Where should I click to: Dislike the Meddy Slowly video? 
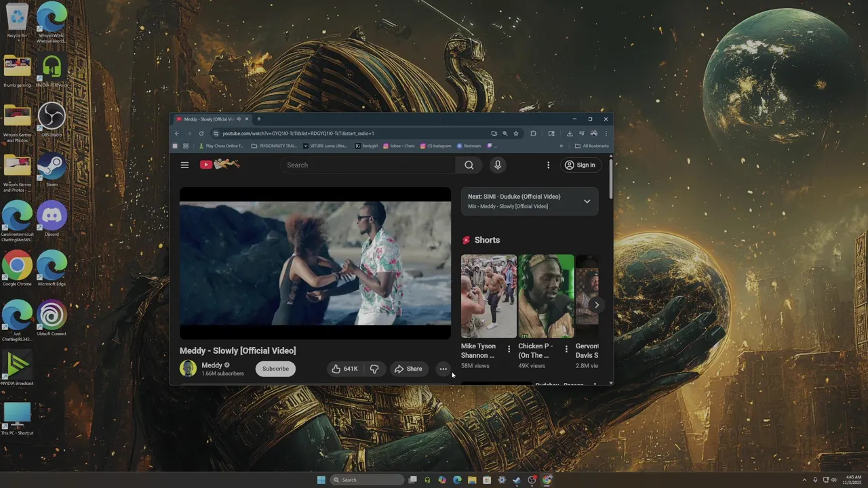(x=374, y=369)
